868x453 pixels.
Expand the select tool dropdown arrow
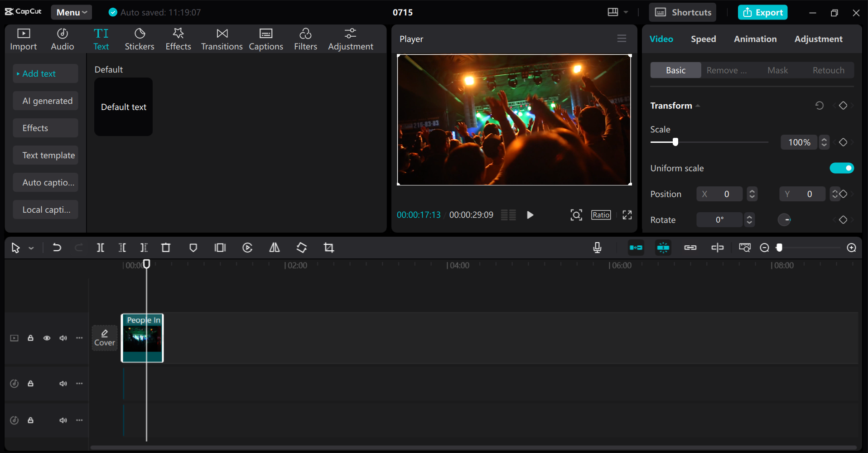(31, 248)
